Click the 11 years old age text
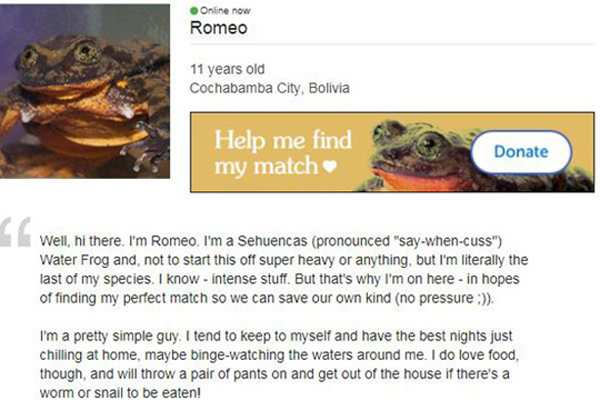 (227, 69)
